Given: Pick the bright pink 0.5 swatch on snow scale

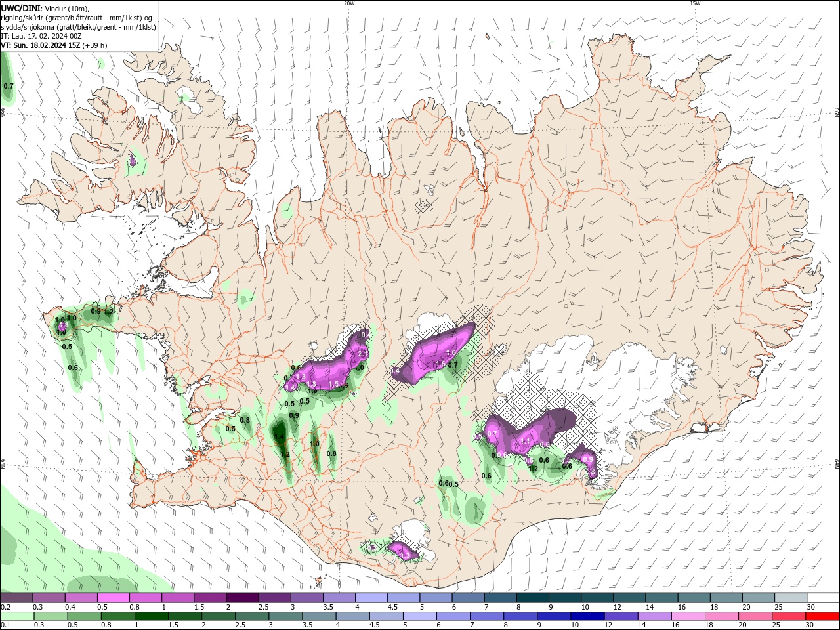Looking at the screenshot, I should point(113,597).
